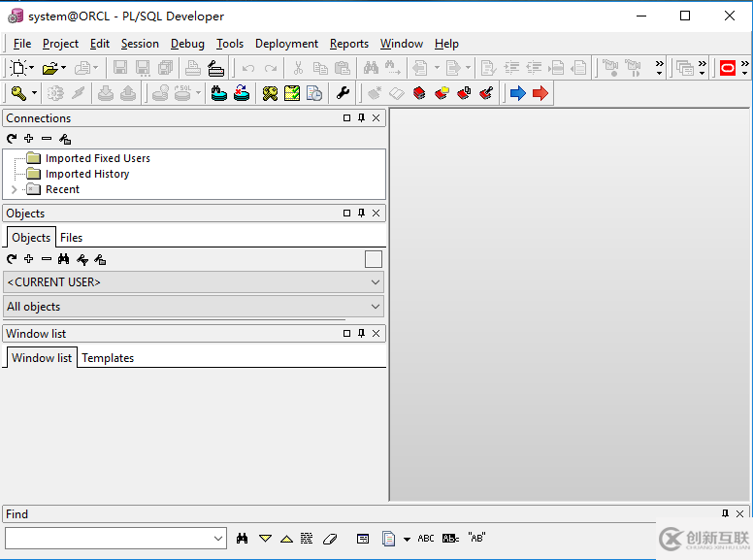This screenshot has width=753, height=560.
Task: Close the Window list panel
Action: [x=377, y=333]
